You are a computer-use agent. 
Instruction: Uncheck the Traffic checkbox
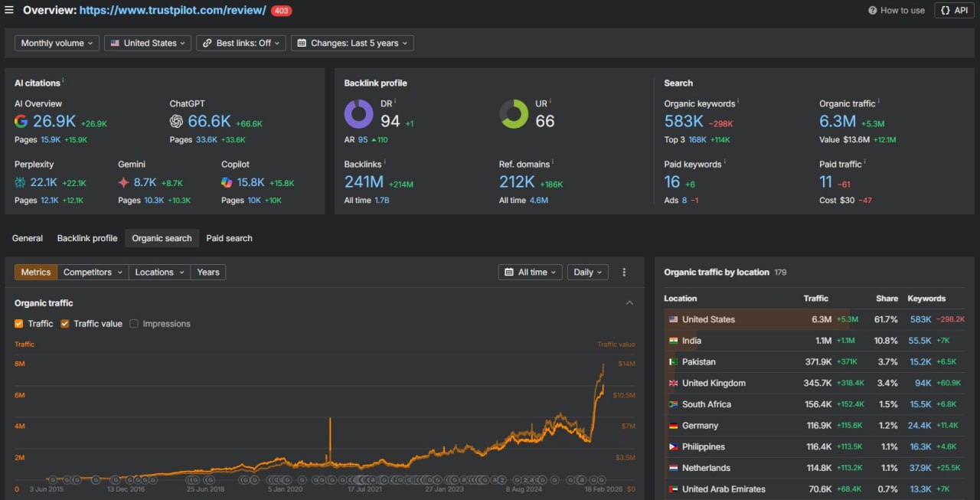[19, 324]
